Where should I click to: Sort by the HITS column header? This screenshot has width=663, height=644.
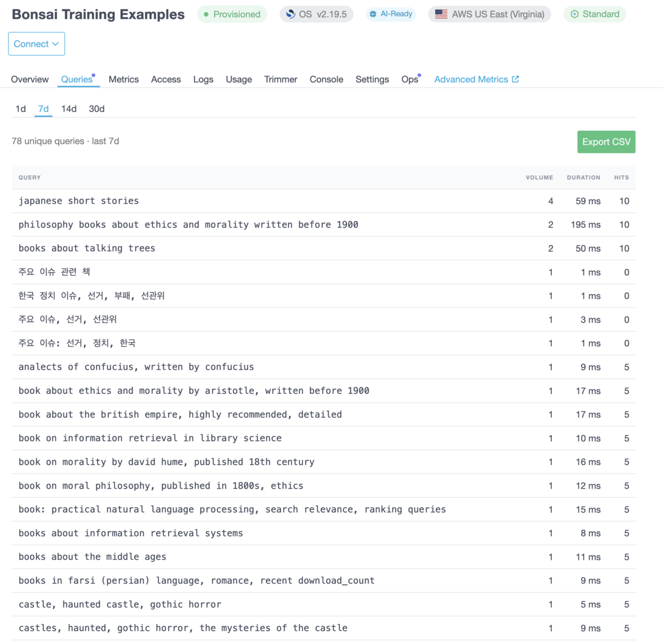621,177
